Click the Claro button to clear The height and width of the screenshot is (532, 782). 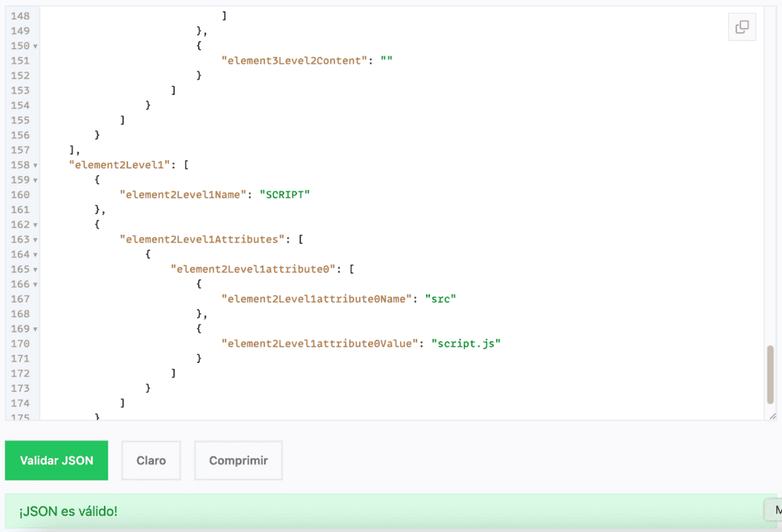[x=151, y=460]
